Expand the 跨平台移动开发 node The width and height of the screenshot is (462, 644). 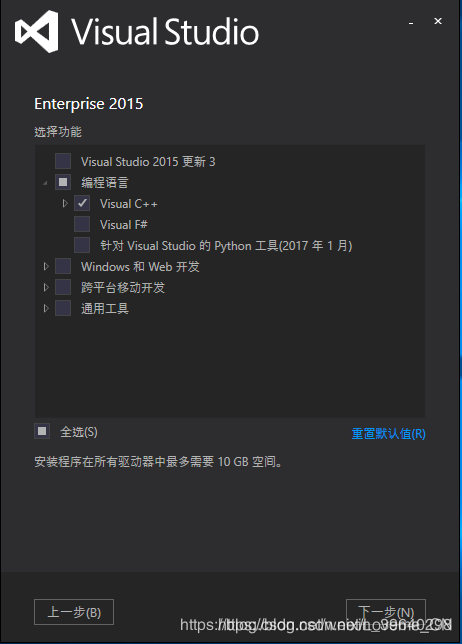click(x=46, y=288)
